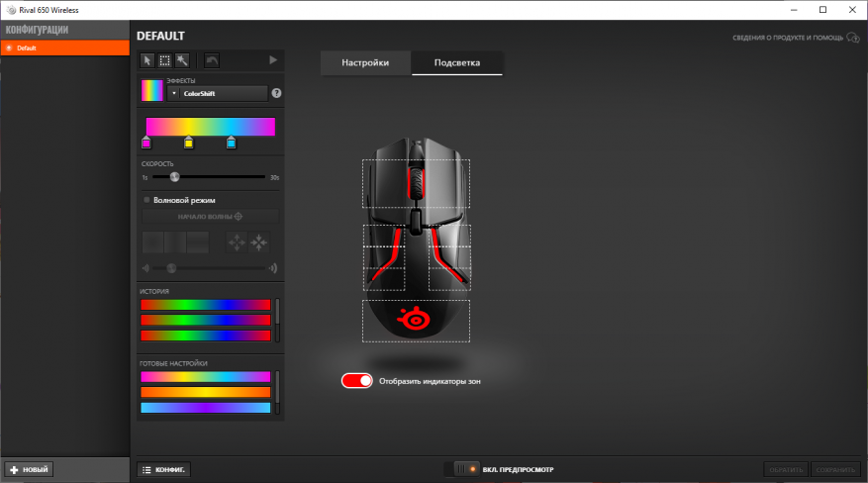Enable the Волновой режим checkbox
The width and height of the screenshot is (868, 483).
pos(146,200)
